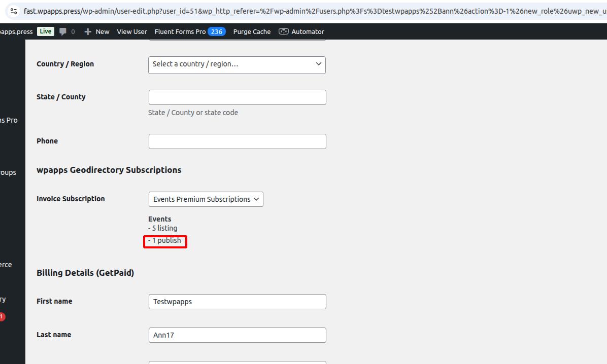This screenshot has width=607, height=364.
Task: Expand the Invoice Subscription dropdown
Action: click(x=206, y=199)
